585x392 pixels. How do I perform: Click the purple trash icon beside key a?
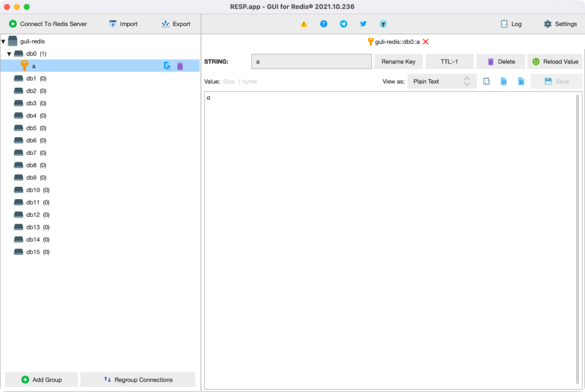[x=179, y=66]
